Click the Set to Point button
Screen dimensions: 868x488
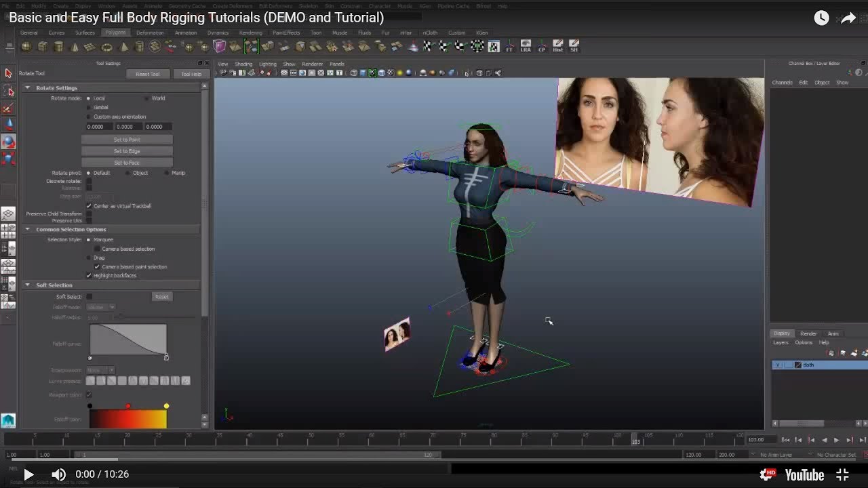[127, 140]
